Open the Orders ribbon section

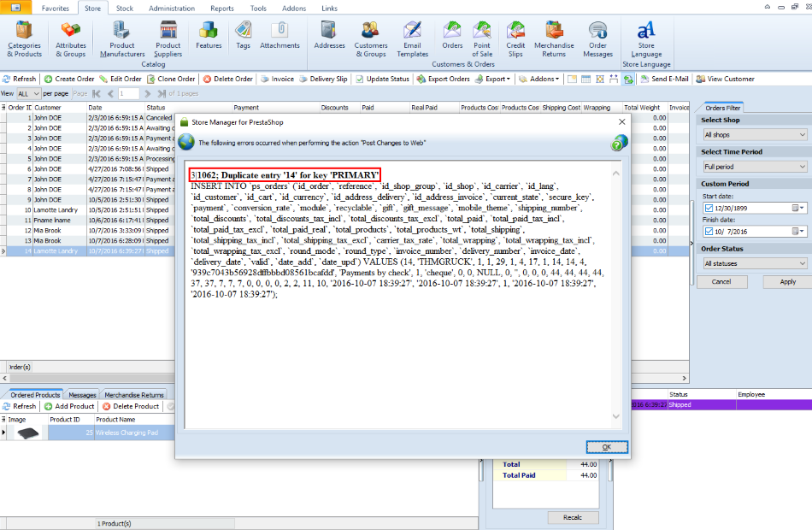pyautogui.click(x=452, y=35)
